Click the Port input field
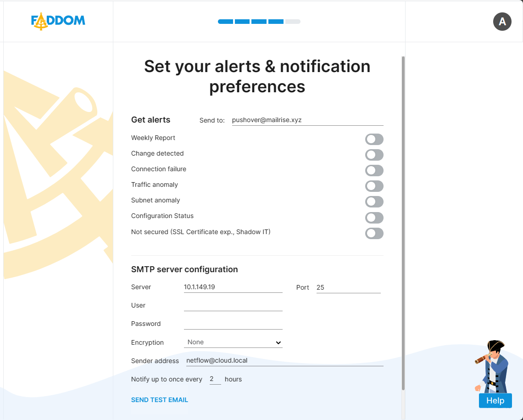Image resolution: width=523 pixels, height=420 pixels. pos(348,288)
